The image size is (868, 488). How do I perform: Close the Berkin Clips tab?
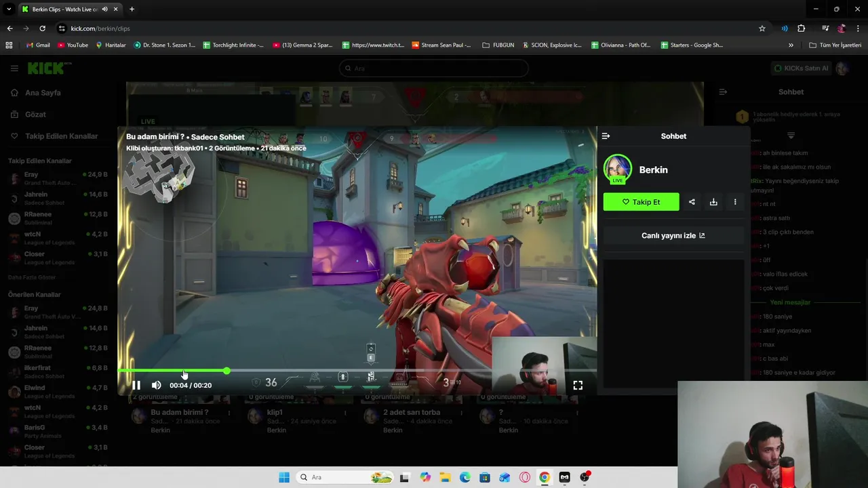116,9
